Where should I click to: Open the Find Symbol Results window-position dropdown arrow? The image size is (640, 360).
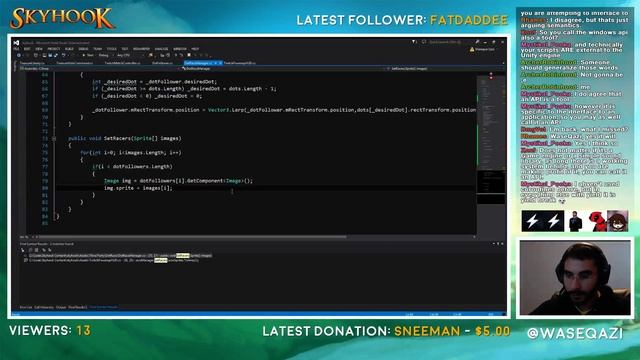493,244
